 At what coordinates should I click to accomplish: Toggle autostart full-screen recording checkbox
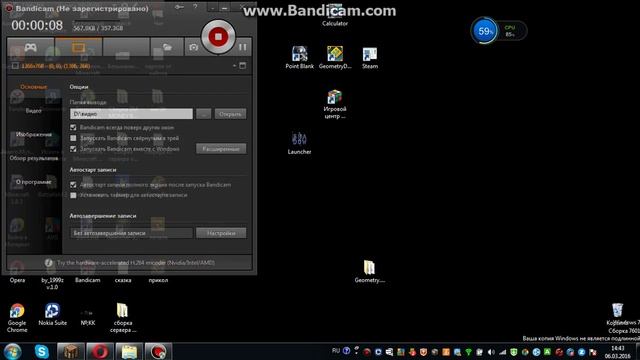73,184
